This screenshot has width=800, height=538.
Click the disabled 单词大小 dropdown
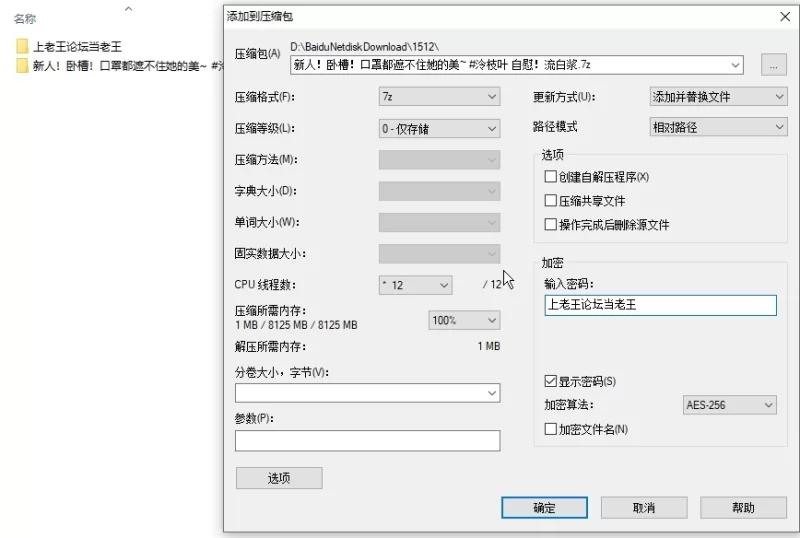(439, 223)
